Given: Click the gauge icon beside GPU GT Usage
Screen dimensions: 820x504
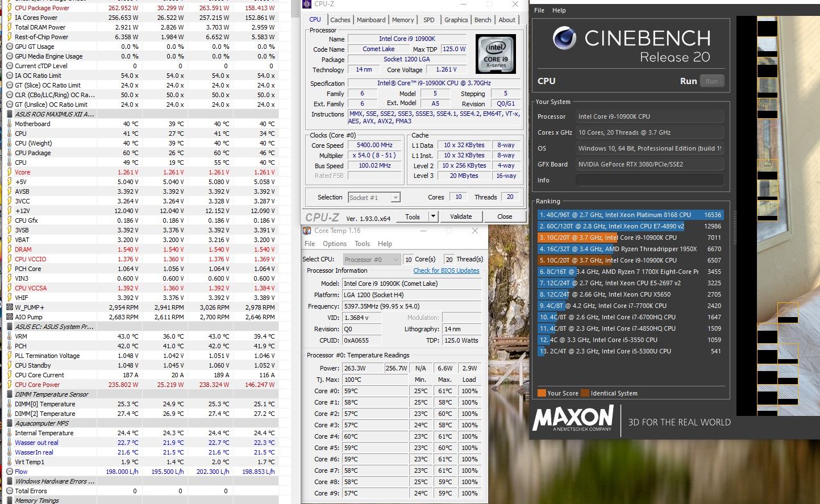Looking at the screenshot, I should (9, 47).
